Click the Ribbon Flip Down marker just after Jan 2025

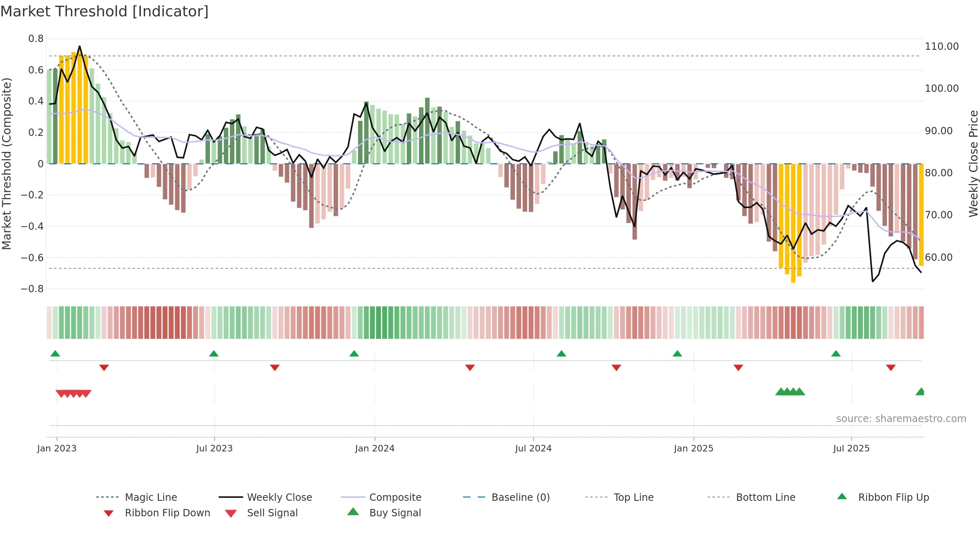738,368
